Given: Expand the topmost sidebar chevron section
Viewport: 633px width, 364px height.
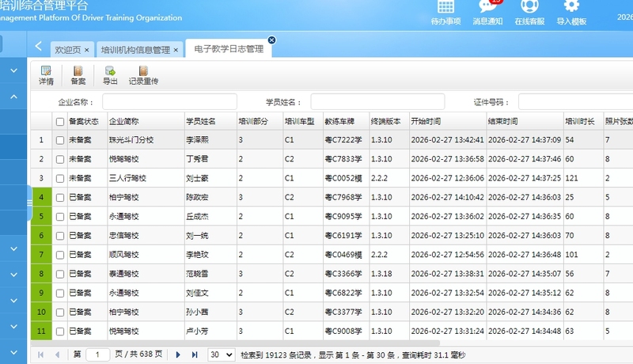Looking at the screenshot, I should (x=13, y=70).
